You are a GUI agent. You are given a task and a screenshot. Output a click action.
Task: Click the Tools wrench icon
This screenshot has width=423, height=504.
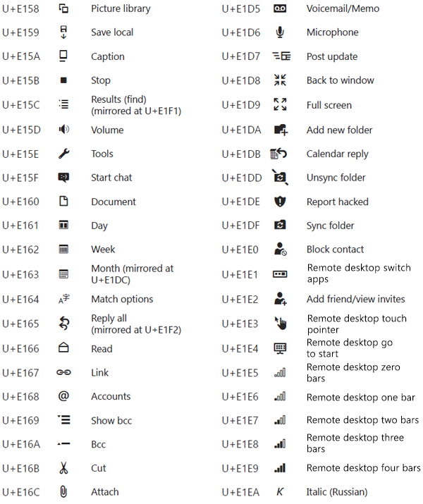(x=63, y=154)
